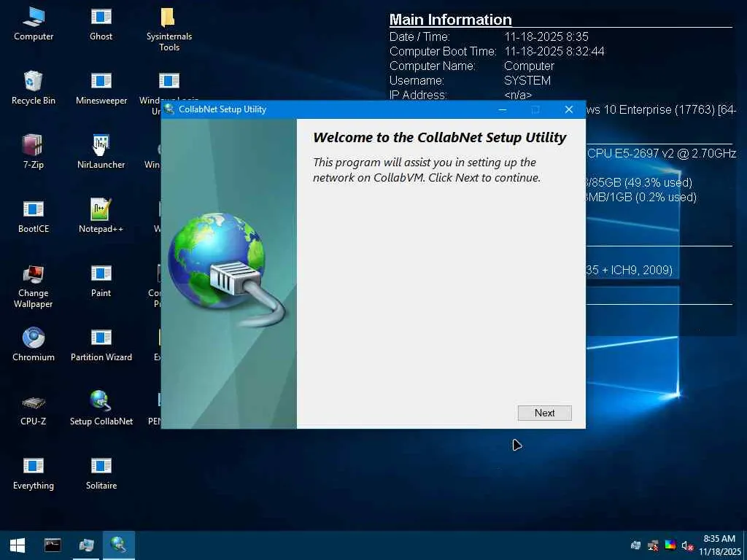Close the CollabNet Setup Utility window
Viewport: 747px width, 560px height.
click(568, 109)
